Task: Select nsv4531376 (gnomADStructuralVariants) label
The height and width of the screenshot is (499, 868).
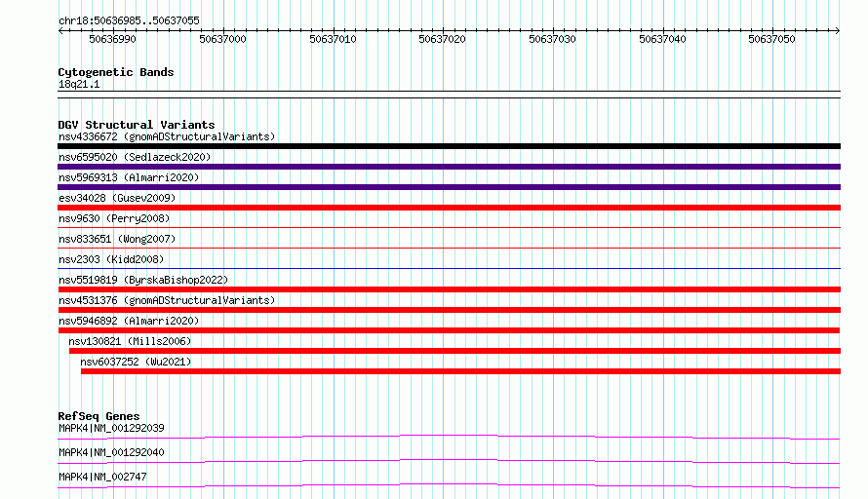Action: pyautogui.click(x=167, y=300)
